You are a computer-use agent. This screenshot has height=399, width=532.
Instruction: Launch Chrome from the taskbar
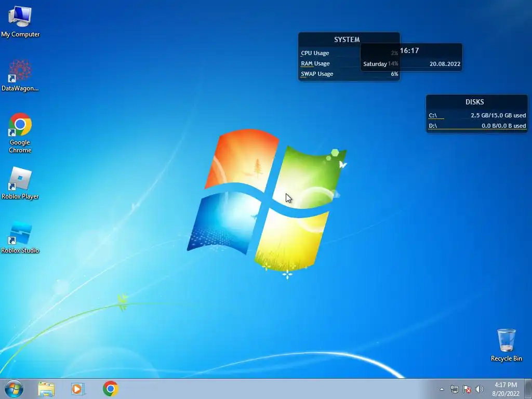coord(110,389)
